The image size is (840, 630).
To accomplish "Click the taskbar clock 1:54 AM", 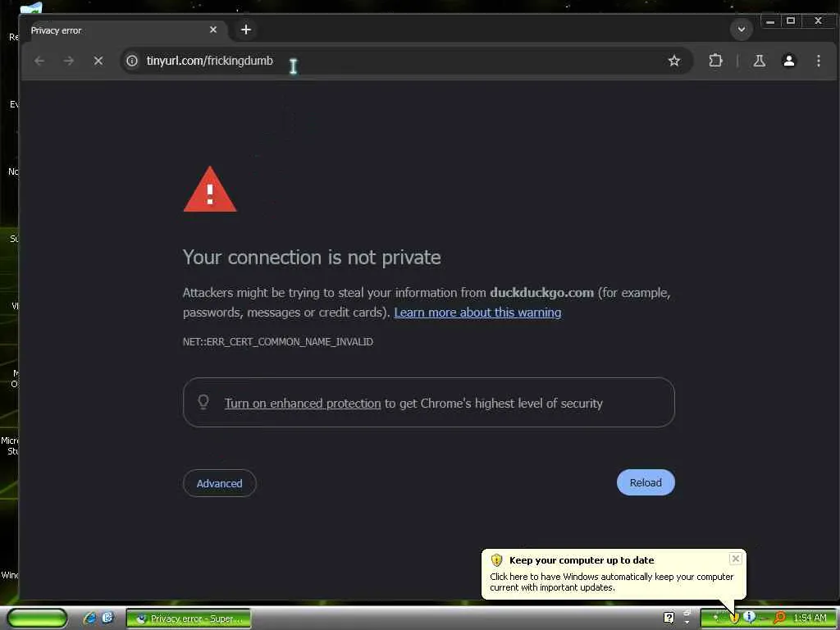I will point(810,619).
